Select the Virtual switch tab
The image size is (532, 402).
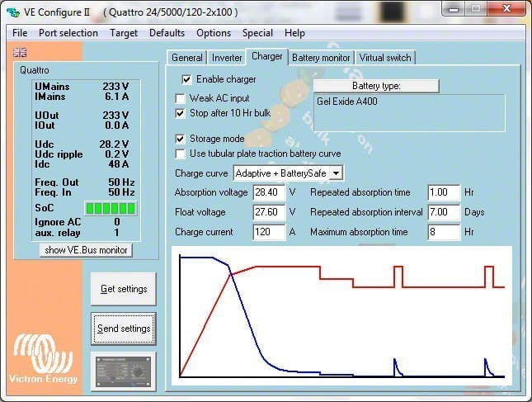pos(385,58)
